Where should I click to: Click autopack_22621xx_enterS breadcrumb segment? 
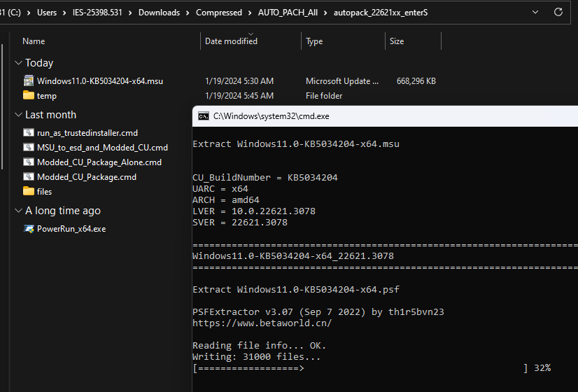pos(381,13)
